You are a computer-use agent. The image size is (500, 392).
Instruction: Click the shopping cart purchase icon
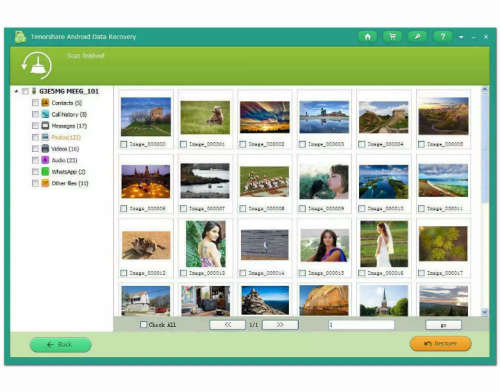pos(392,36)
